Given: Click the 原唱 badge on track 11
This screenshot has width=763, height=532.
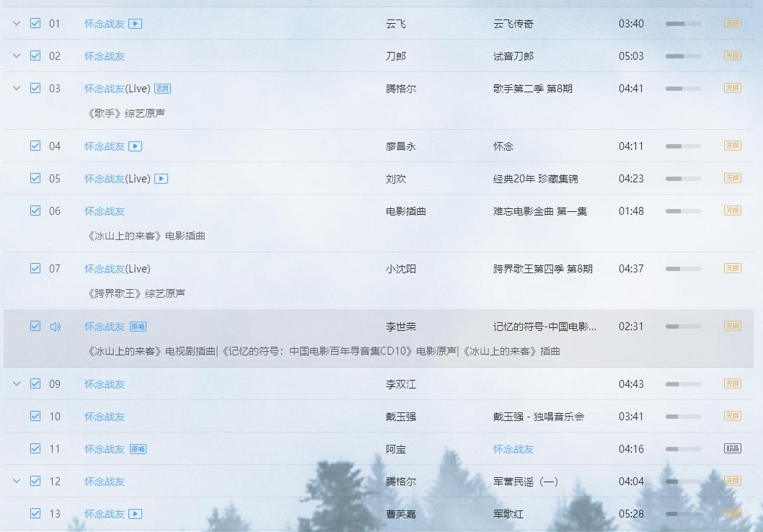Looking at the screenshot, I should click(x=138, y=449).
